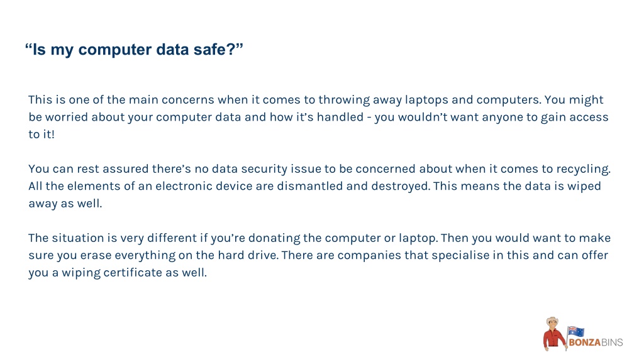Click the words "away as well."
644x362 pixels.
(65, 204)
